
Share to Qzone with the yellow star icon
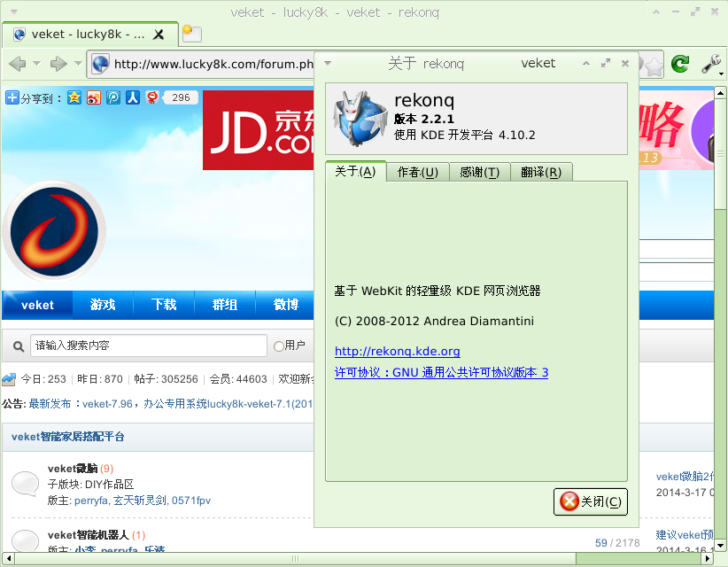click(74, 97)
